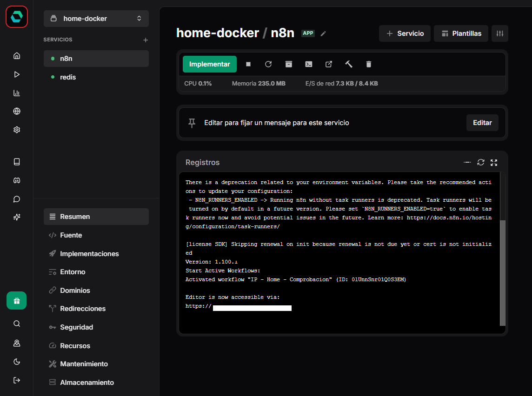Open the Discord icon in sidebar
Image resolution: width=532 pixels, height=396 pixels.
tap(17, 180)
